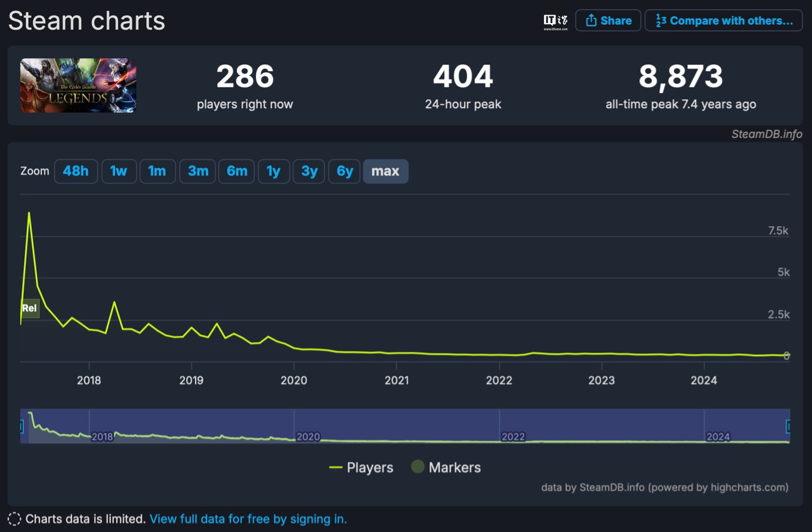Screen dimensions: 812x532
Task: Select the 6m zoom range
Action: (237, 171)
